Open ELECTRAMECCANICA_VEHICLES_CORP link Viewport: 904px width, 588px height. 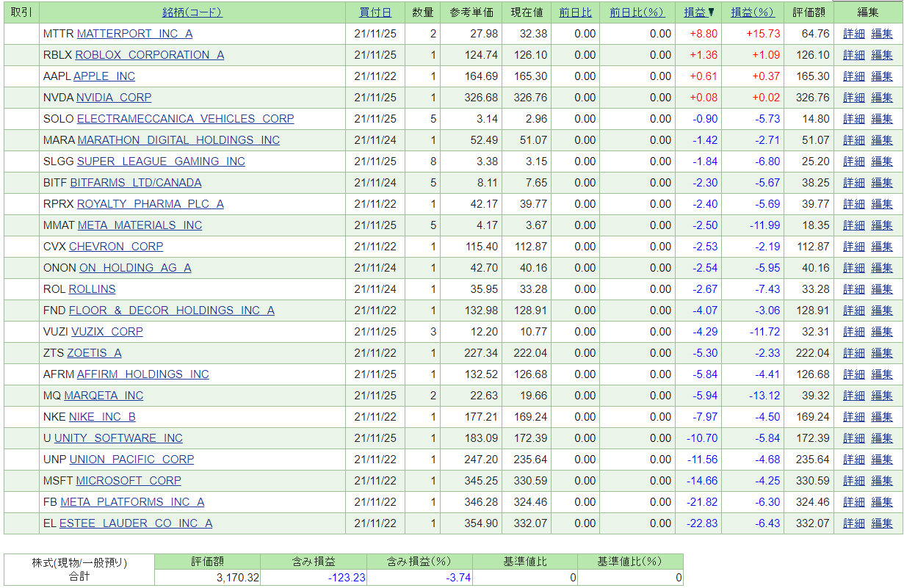[x=186, y=119]
